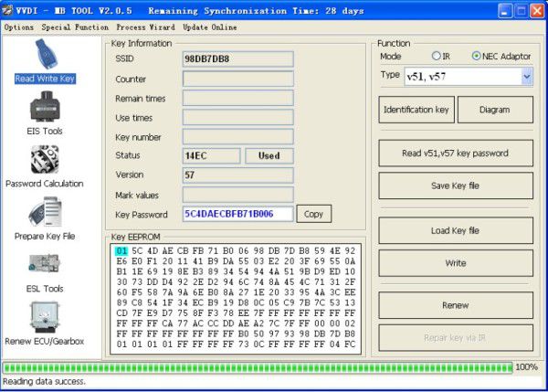The height and width of the screenshot is (392, 548).
Task: Click the Renew button
Action: click(456, 305)
